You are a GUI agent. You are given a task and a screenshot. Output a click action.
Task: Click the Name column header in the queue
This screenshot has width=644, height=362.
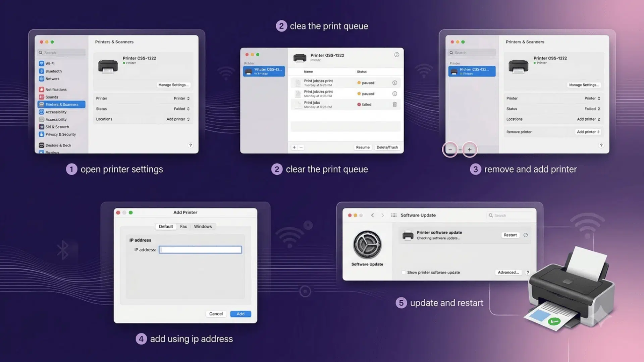(x=308, y=72)
